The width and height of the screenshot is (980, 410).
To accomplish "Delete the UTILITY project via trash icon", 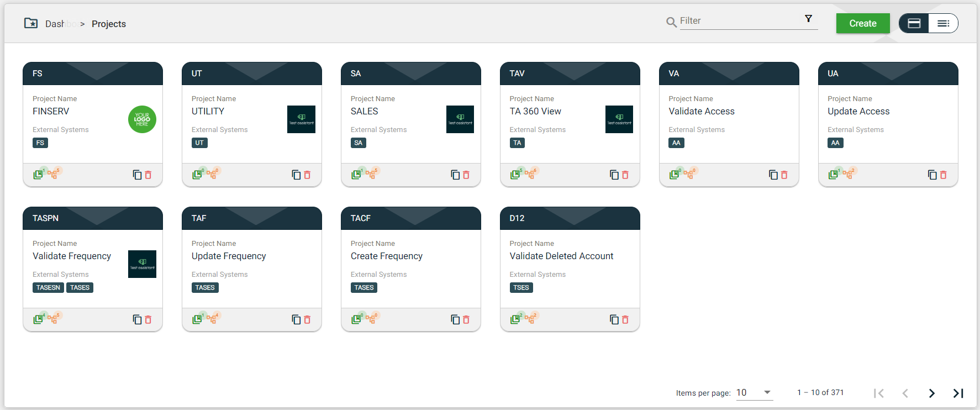I will click(307, 175).
